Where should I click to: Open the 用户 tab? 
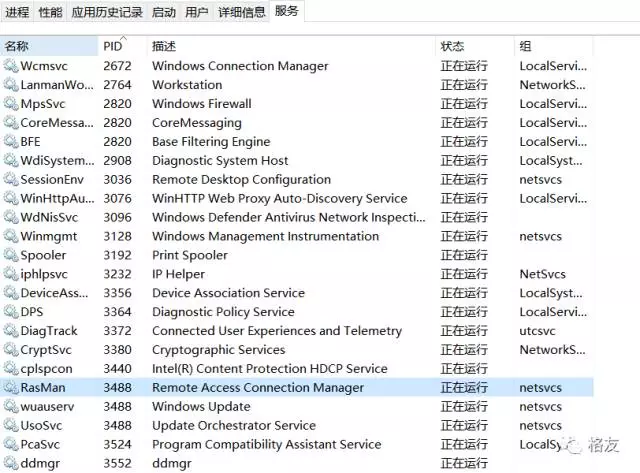(x=197, y=12)
